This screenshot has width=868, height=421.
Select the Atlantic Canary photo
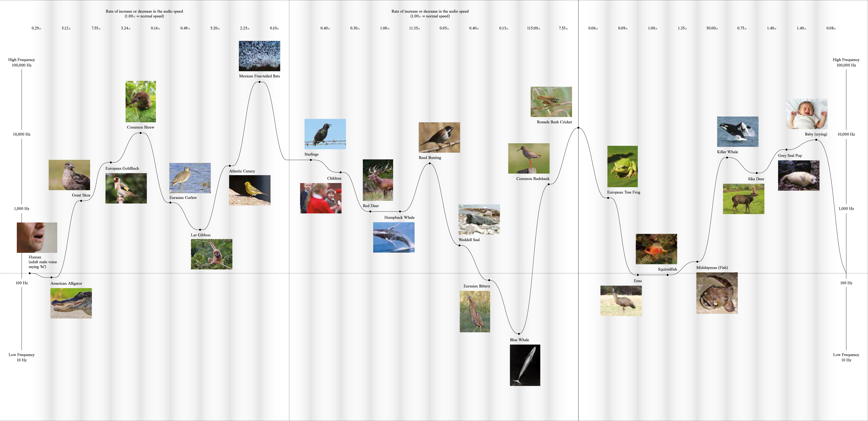(x=250, y=190)
